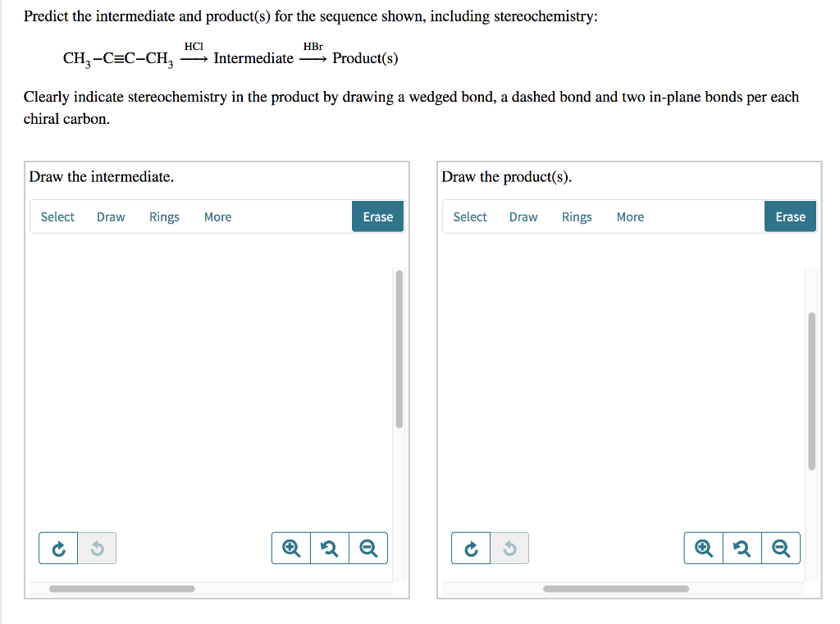Open the Rings menu in the product panel
Screen dimensions: 840x624
pos(577,216)
